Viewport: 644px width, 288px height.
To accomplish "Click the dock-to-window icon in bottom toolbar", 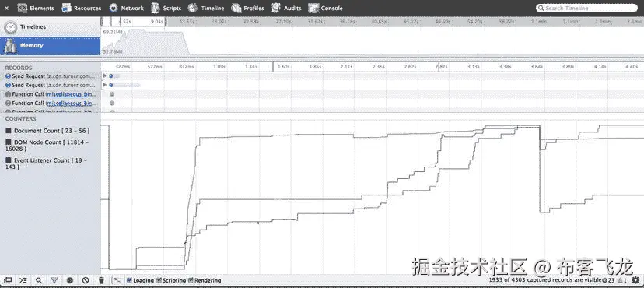I will pyautogui.click(x=8, y=280).
